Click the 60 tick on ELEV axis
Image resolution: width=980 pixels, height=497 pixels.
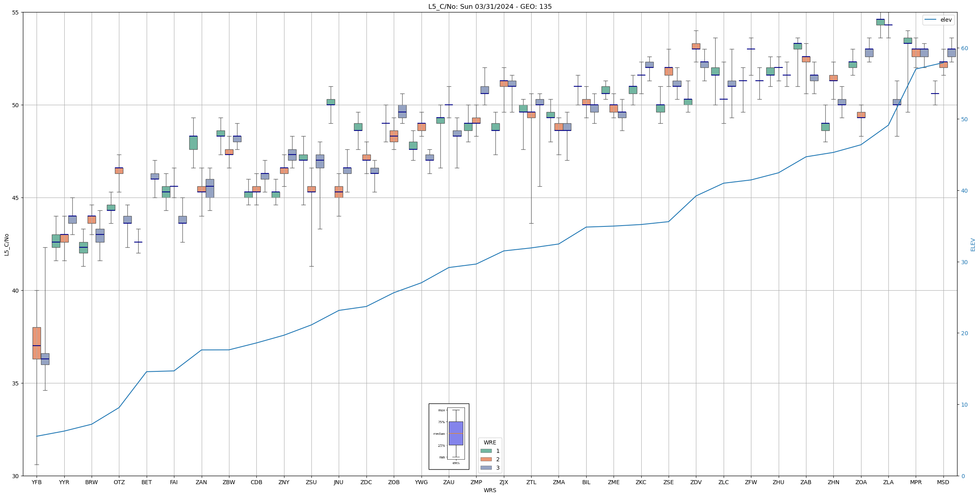[x=964, y=48]
